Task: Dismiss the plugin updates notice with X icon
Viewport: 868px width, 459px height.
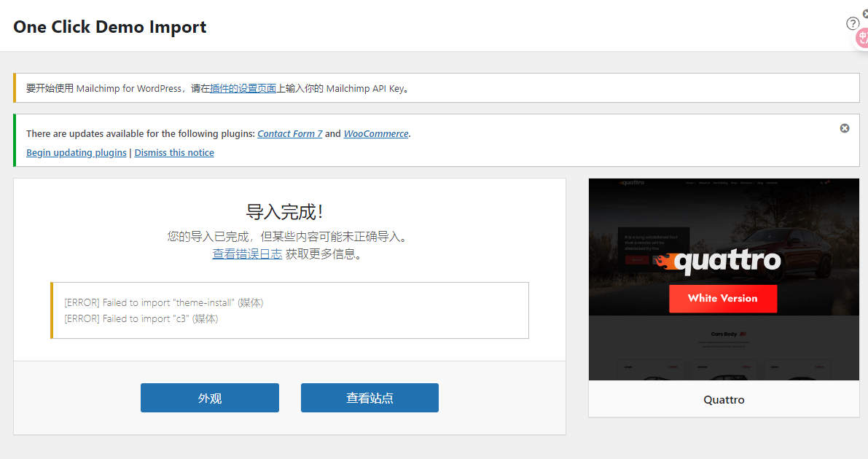Action: (844, 128)
